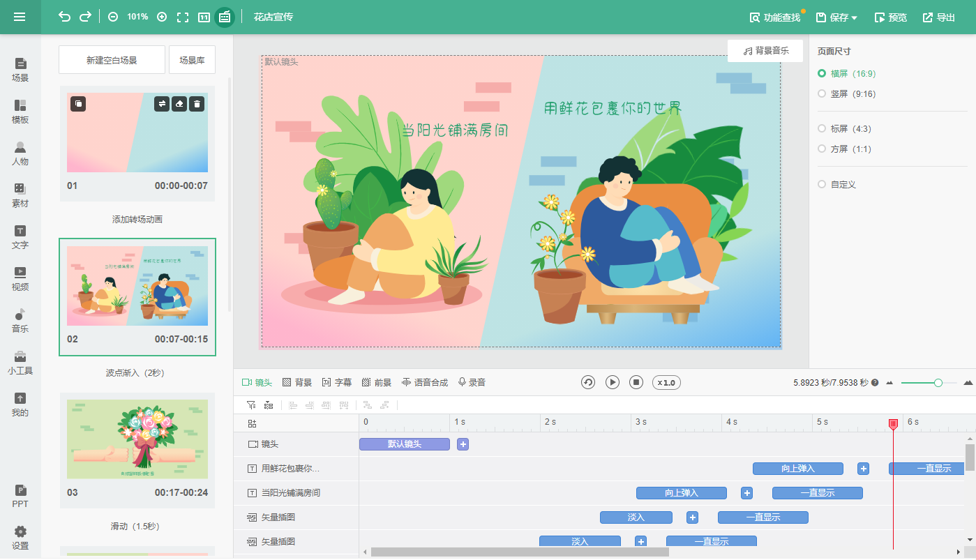Open the 小工具 widgets sidebar panel
The height and width of the screenshot is (560, 976).
click(20, 363)
